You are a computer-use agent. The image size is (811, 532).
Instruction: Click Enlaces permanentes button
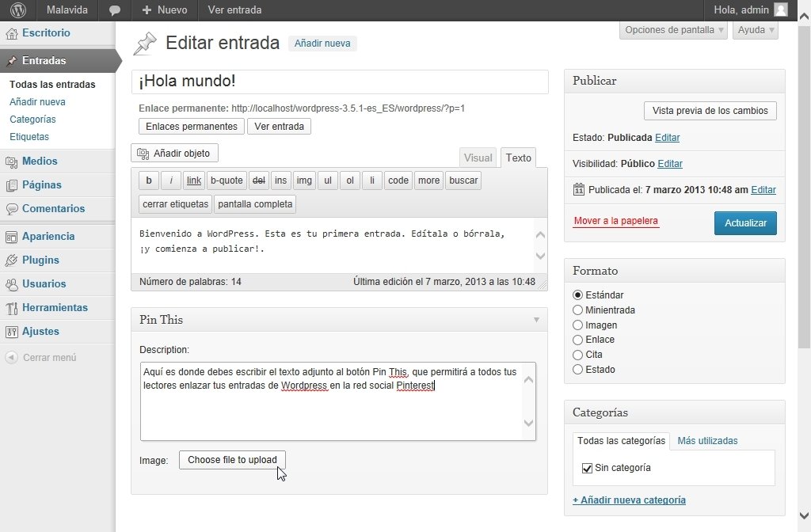click(192, 127)
